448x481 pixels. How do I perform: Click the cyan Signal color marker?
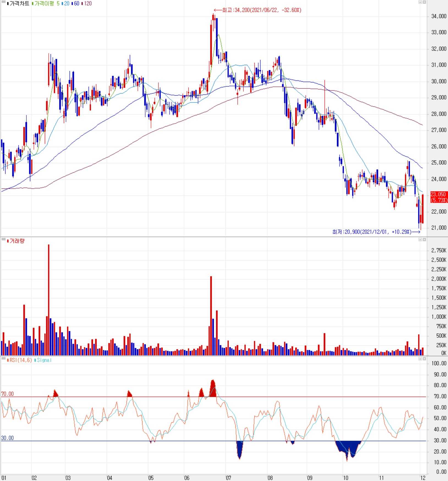click(x=35, y=360)
